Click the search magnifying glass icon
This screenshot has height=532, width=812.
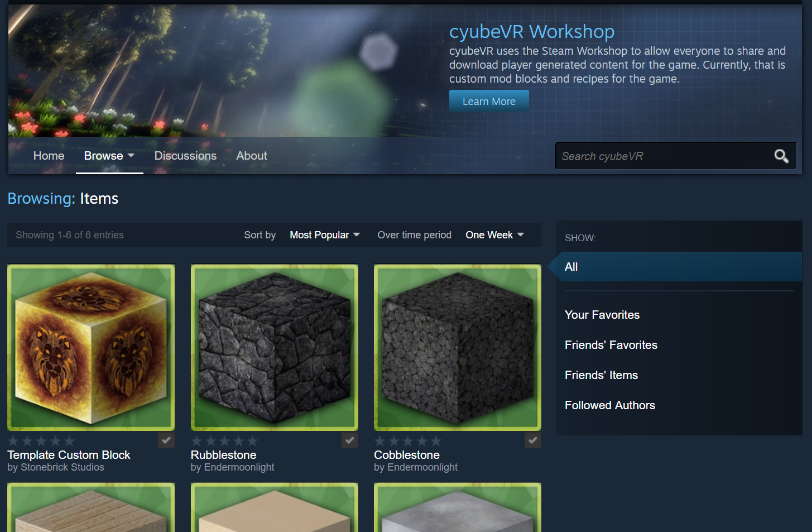[x=781, y=156]
